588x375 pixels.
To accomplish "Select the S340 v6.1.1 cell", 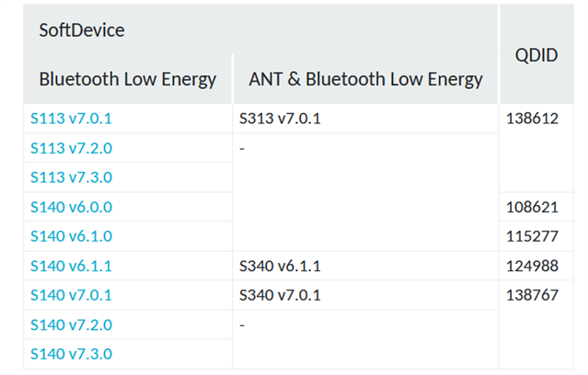I will click(280, 266).
